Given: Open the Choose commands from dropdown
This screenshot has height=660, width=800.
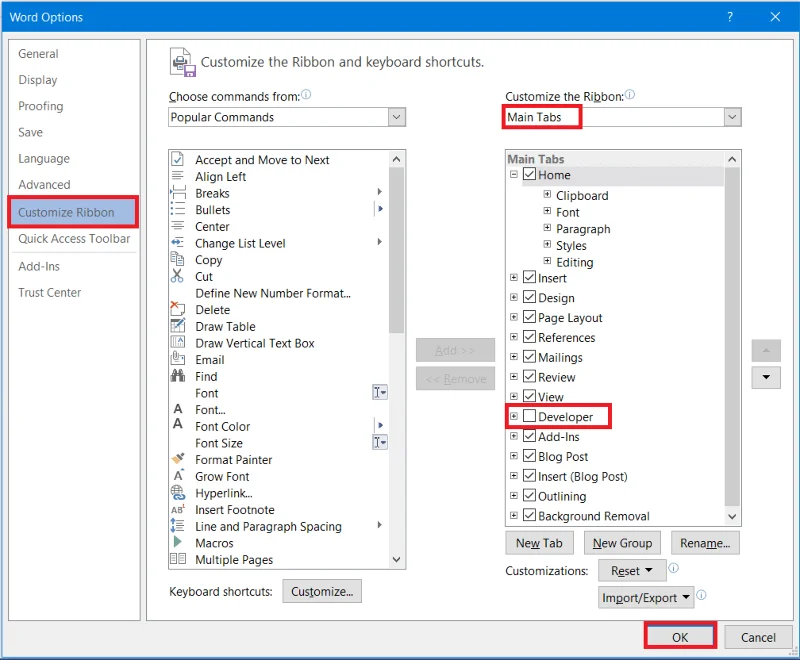Looking at the screenshot, I should point(396,117).
